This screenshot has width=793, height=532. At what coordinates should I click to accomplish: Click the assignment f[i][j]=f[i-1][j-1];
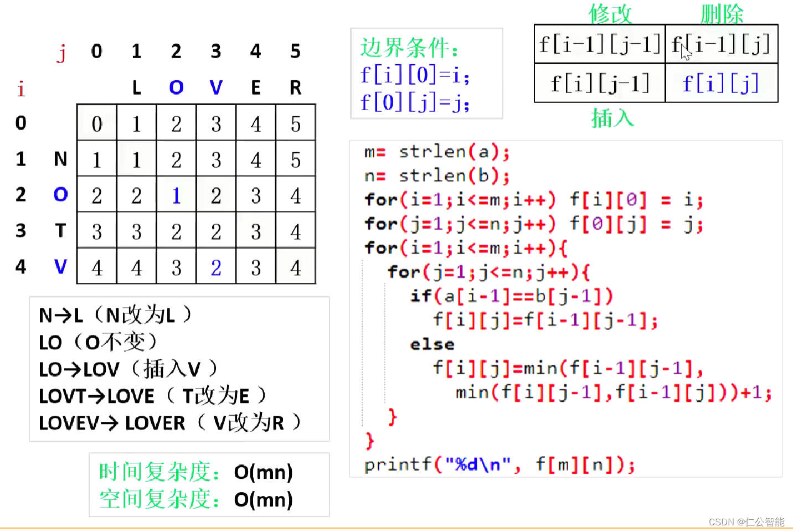pos(545,320)
